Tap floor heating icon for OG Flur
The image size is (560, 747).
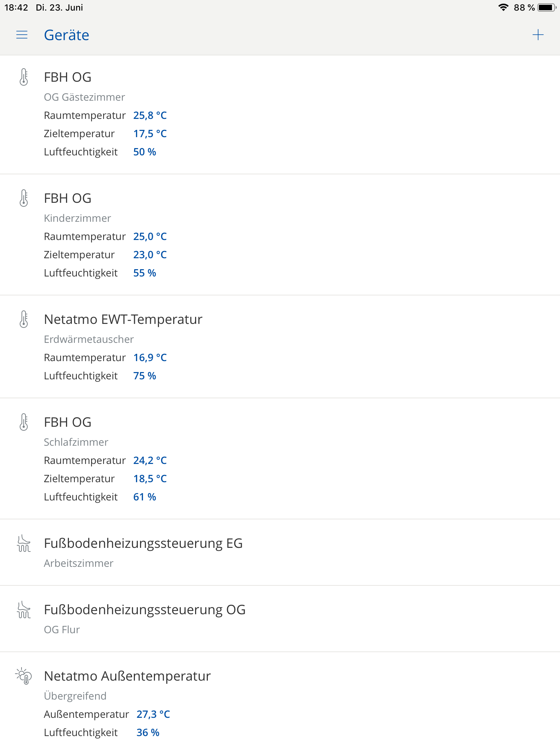[x=24, y=610]
